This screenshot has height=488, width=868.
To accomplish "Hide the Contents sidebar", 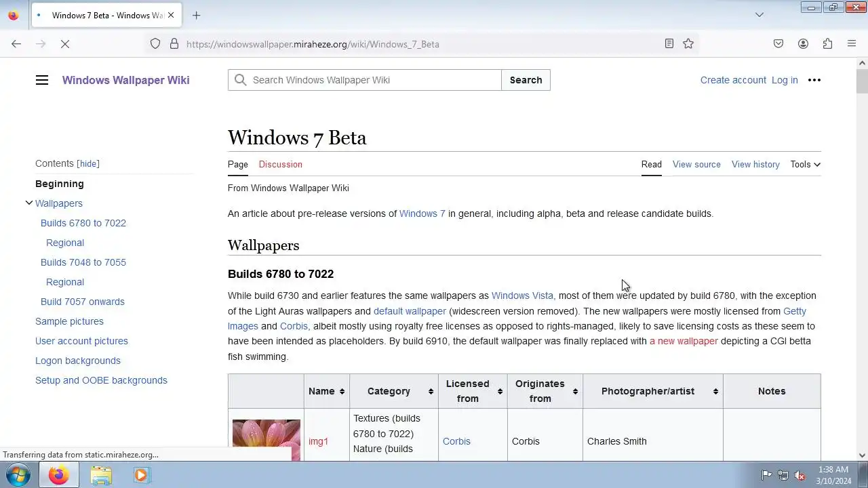I will point(88,164).
